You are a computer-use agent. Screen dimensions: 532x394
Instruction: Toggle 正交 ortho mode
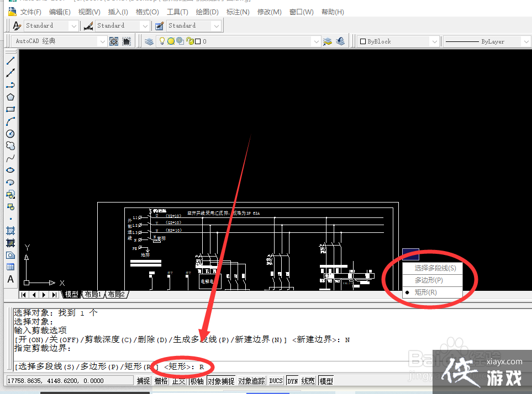(178, 380)
